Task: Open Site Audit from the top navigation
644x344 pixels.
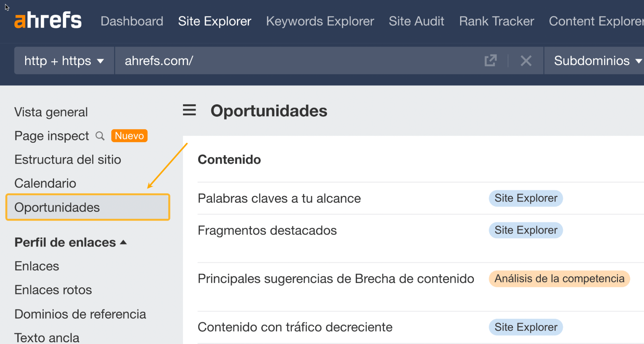Action: click(416, 21)
